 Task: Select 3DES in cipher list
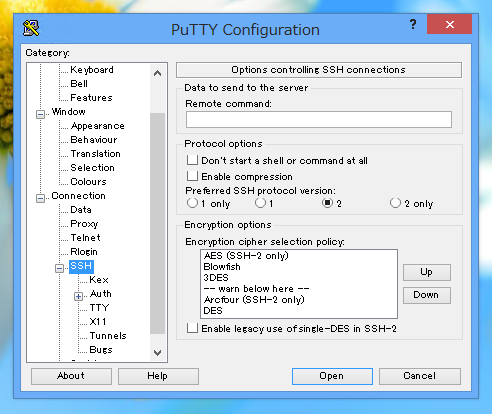pyautogui.click(x=216, y=278)
